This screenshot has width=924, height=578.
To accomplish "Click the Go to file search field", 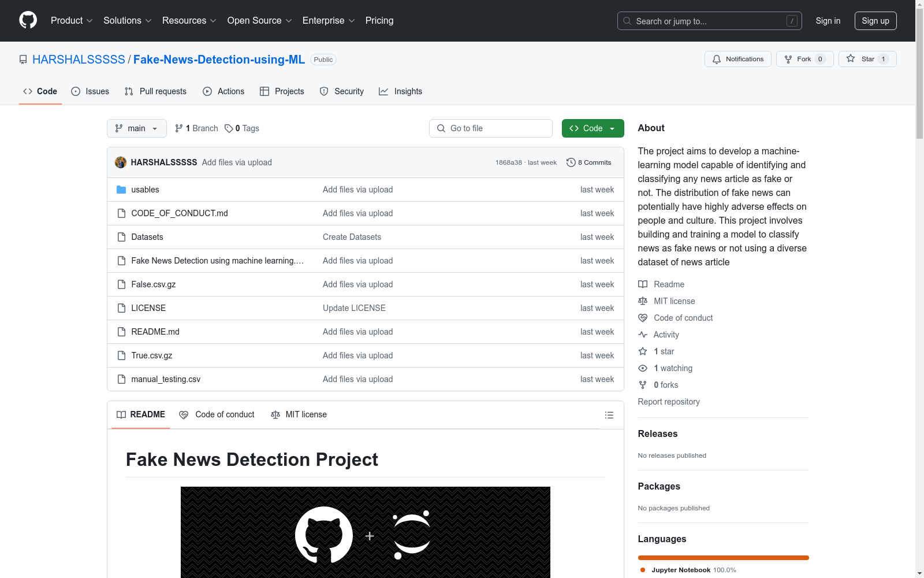I will click(491, 128).
